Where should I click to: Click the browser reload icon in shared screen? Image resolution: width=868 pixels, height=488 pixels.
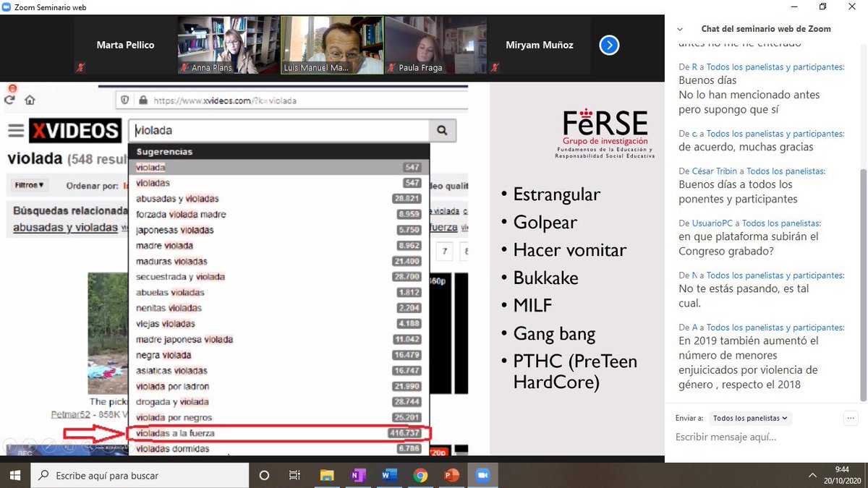coord(10,100)
